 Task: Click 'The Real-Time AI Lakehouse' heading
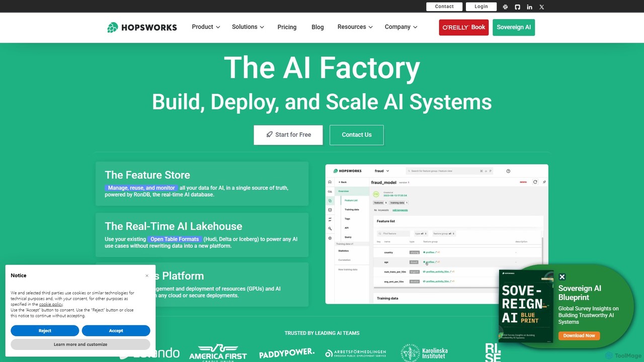click(174, 226)
